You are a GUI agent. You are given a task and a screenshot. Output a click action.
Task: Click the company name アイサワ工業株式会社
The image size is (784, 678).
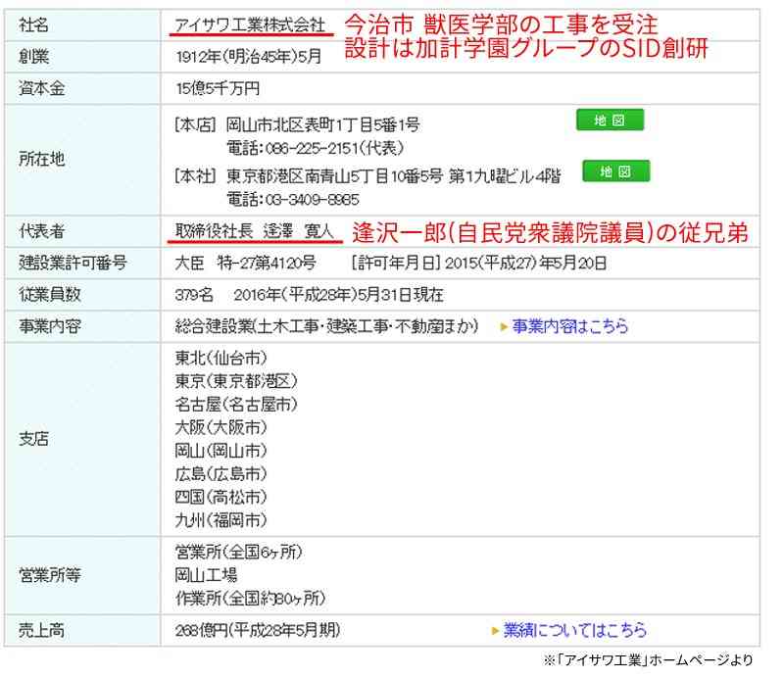(250, 25)
